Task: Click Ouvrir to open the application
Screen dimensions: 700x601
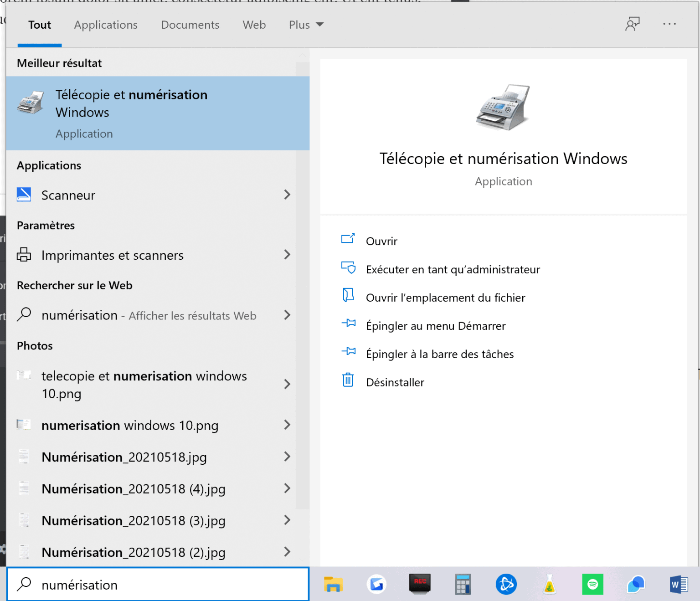Action: (x=381, y=241)
